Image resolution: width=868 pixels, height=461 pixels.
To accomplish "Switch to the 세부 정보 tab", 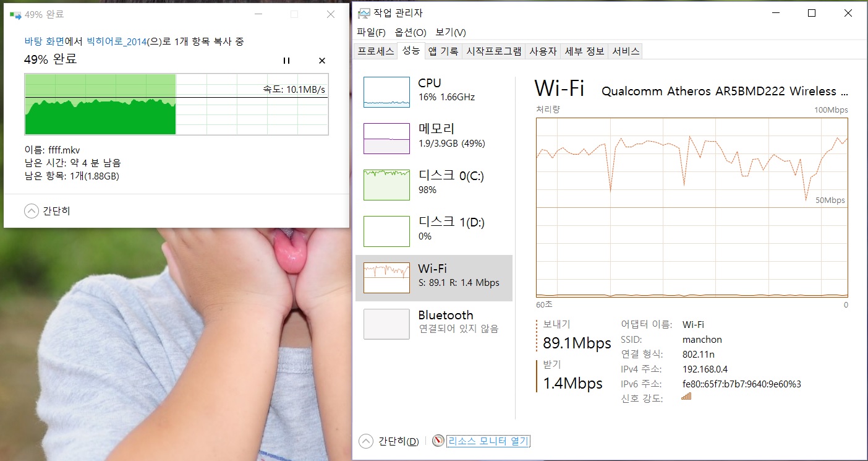I will [584, 51].
